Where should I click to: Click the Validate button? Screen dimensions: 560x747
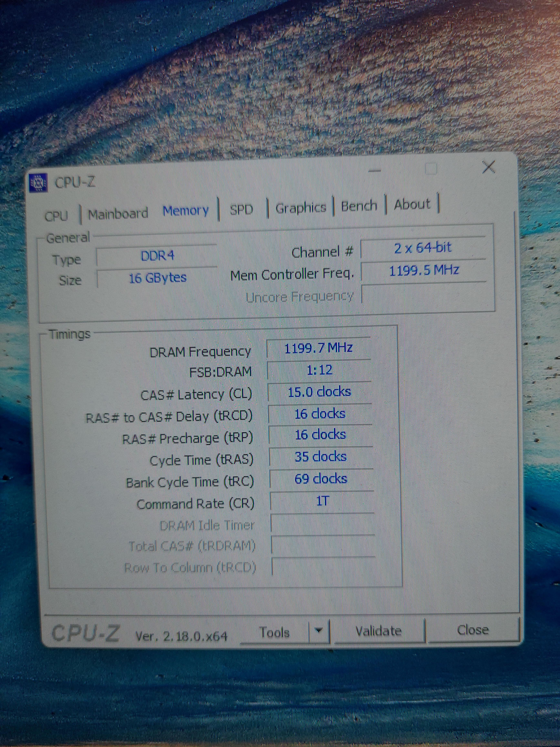point(378,631)
